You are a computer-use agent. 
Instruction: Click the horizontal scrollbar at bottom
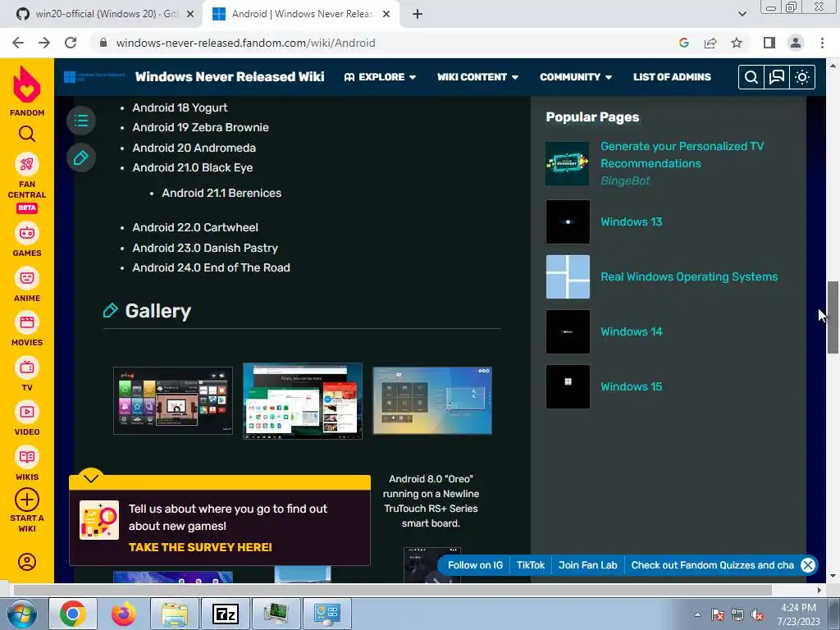pos(393,590)
